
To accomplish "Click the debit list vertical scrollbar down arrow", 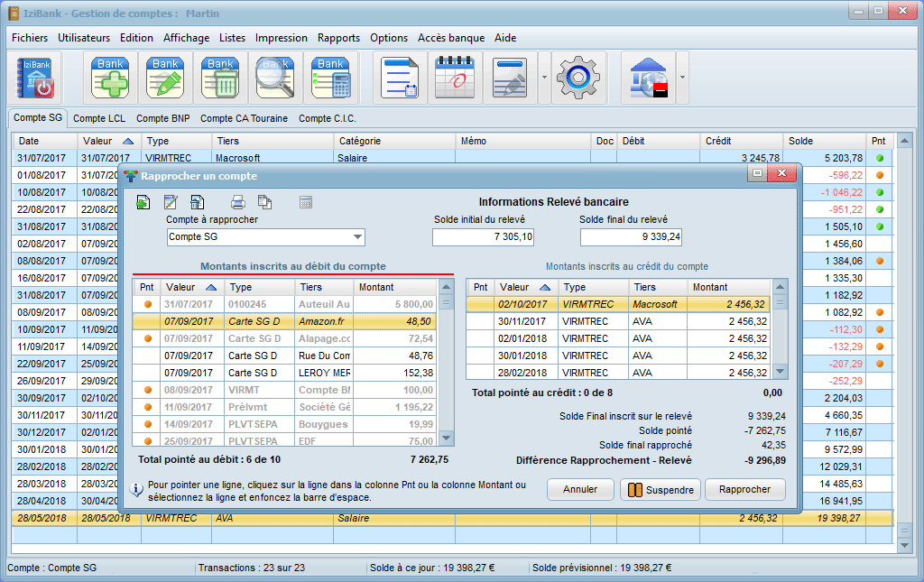I will coord(445,439).
